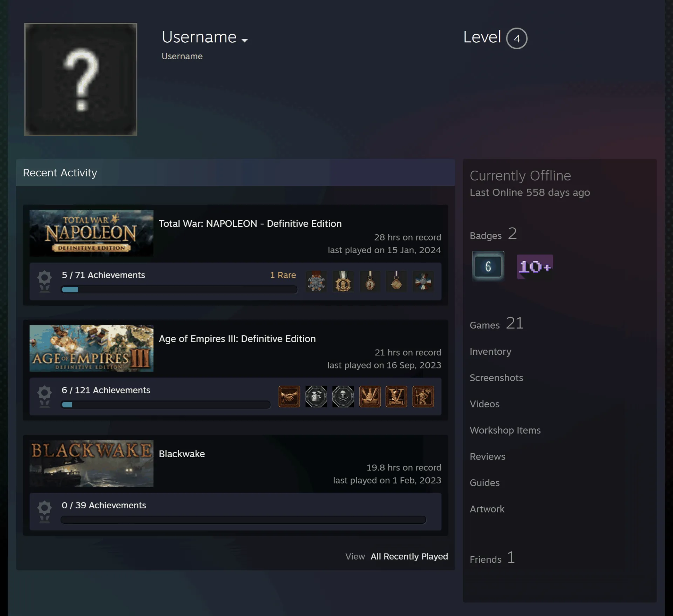Open the blue level 6 badge
Image resolution: width=673 pixels, height=616 pixels.
pos(488,266)
